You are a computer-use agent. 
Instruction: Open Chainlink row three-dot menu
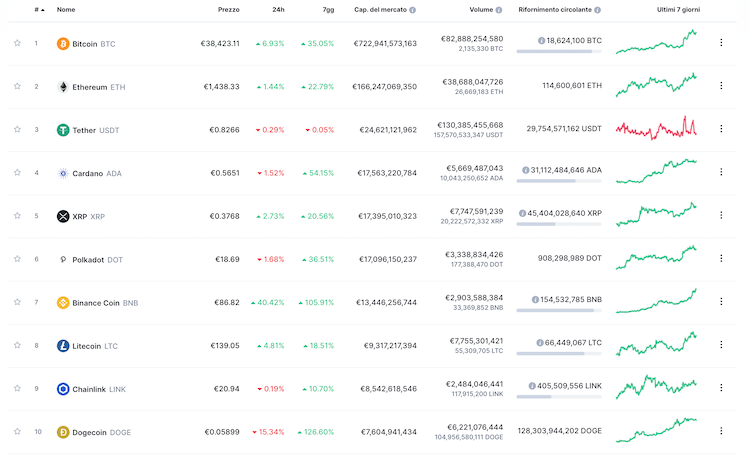[721, 388]
